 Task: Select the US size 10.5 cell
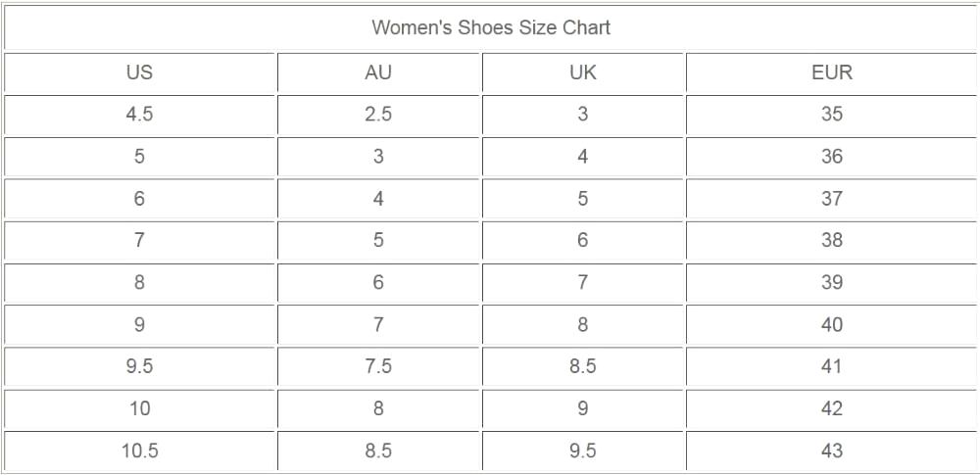pos(139,451)
